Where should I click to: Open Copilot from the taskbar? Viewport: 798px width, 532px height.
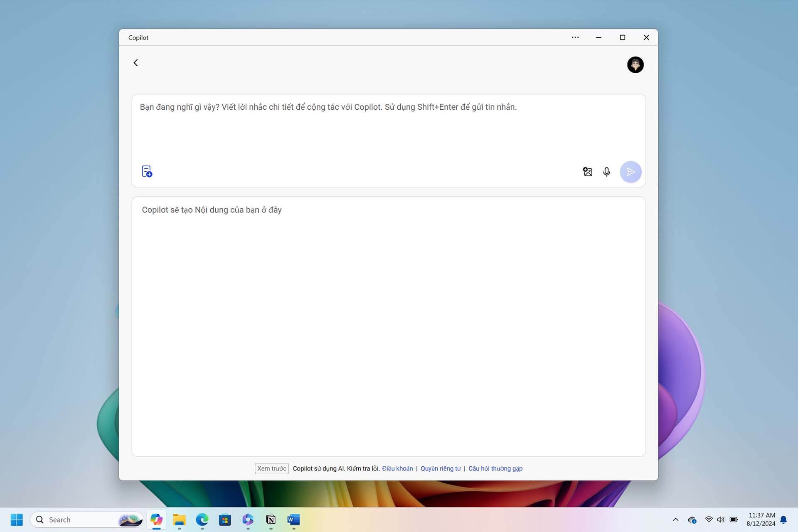click(156, 520)
